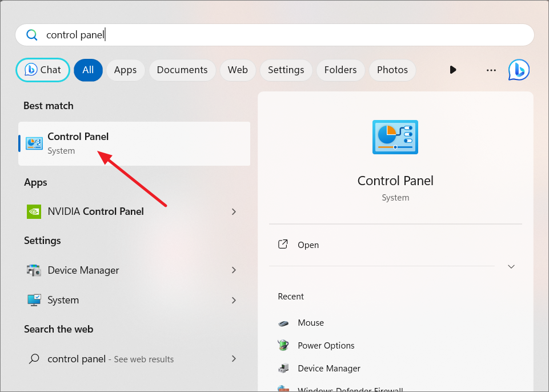
Task: Open the three-dot options menu
Action: click(491, 70)
